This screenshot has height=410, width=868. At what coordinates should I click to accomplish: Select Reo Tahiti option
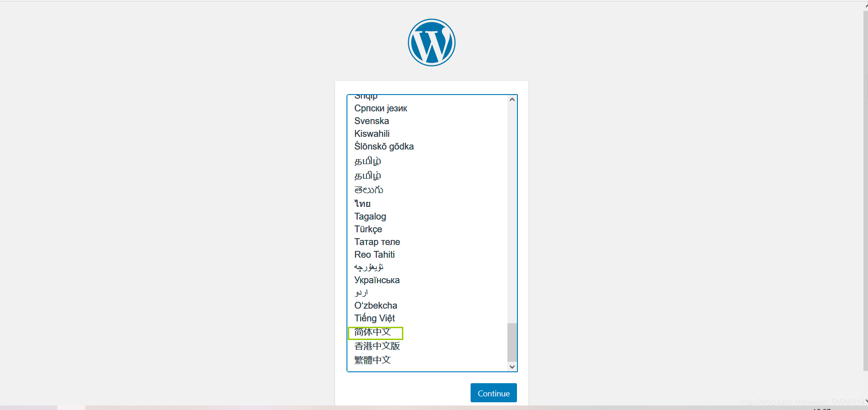[374, 255]
